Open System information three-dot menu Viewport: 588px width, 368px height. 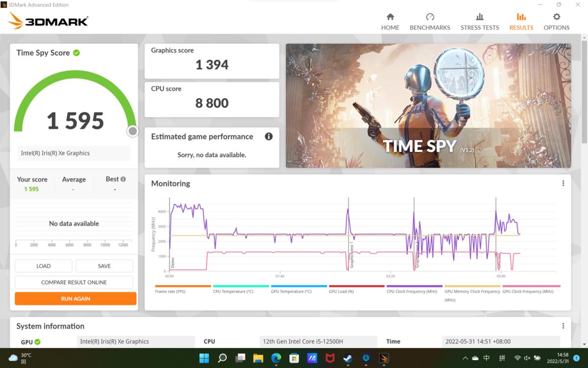[x=563, y=326]
